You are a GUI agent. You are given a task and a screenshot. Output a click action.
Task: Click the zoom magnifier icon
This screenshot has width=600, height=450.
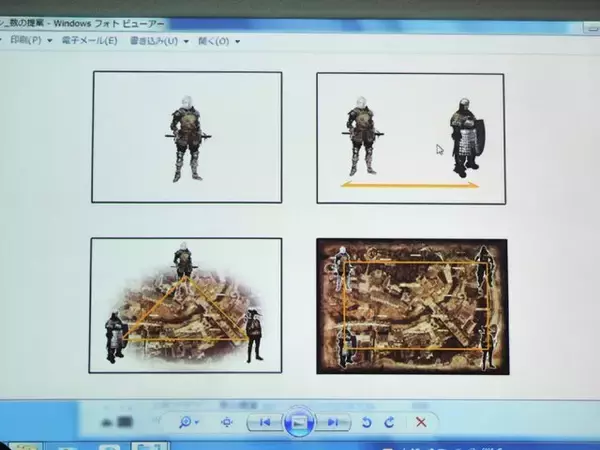pos(185,422)
